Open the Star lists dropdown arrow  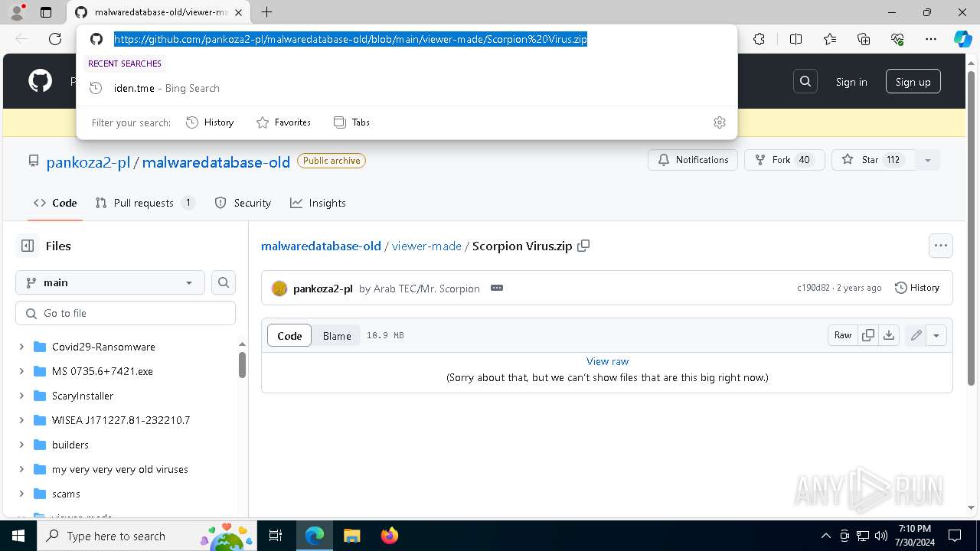928,160
